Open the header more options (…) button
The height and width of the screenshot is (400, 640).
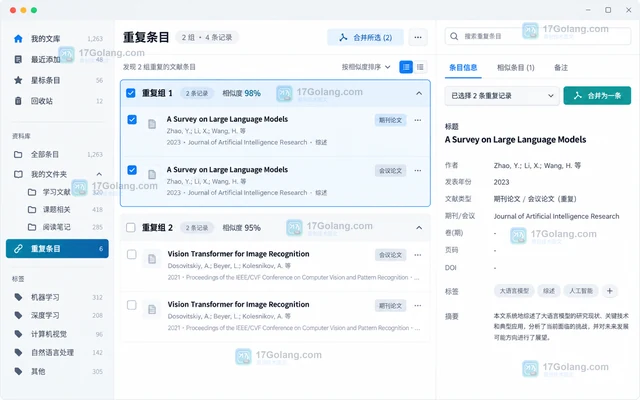[418, 37]
